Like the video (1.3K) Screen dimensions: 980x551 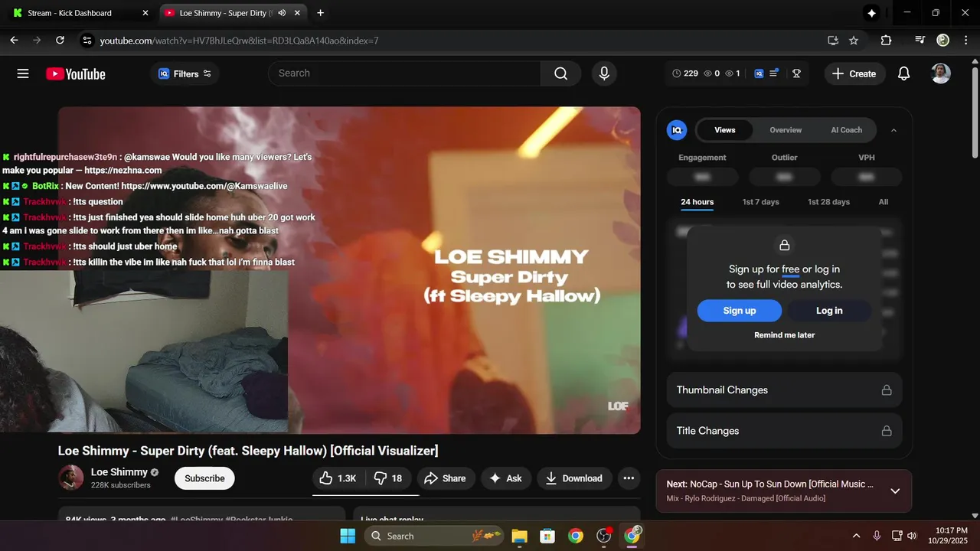point(338,478)
